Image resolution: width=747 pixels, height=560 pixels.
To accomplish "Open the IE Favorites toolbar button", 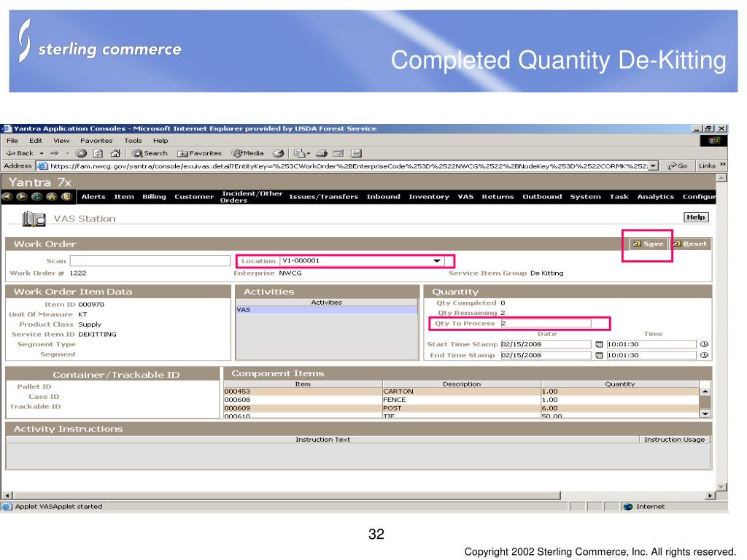I will click(200, 153).
